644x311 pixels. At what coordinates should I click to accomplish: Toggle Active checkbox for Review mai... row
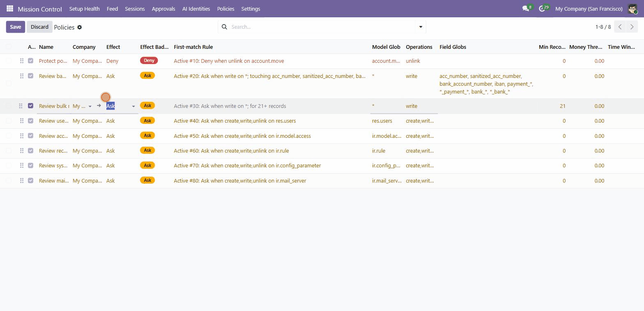(30, 181)
